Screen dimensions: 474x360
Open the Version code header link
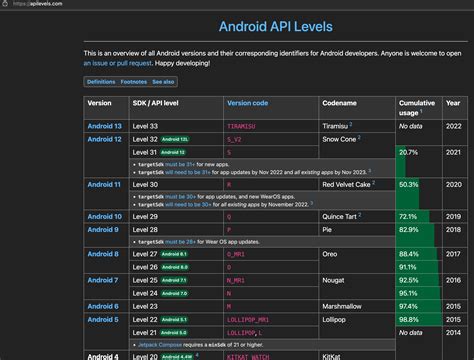[x=248, y=103]
